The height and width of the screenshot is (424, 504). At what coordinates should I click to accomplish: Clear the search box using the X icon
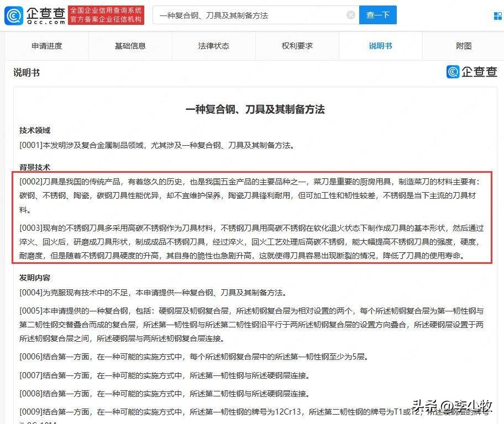pos(351,15)
